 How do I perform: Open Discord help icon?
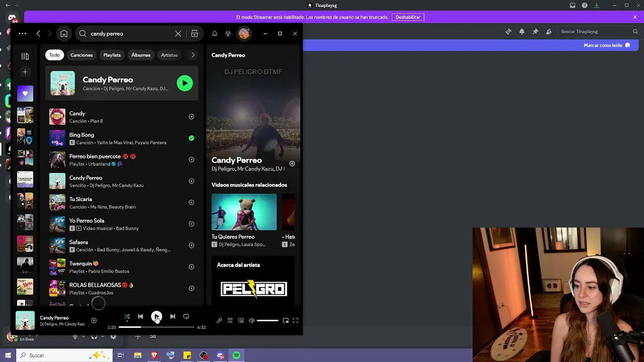pyautogui.click(x=585, y=6)
